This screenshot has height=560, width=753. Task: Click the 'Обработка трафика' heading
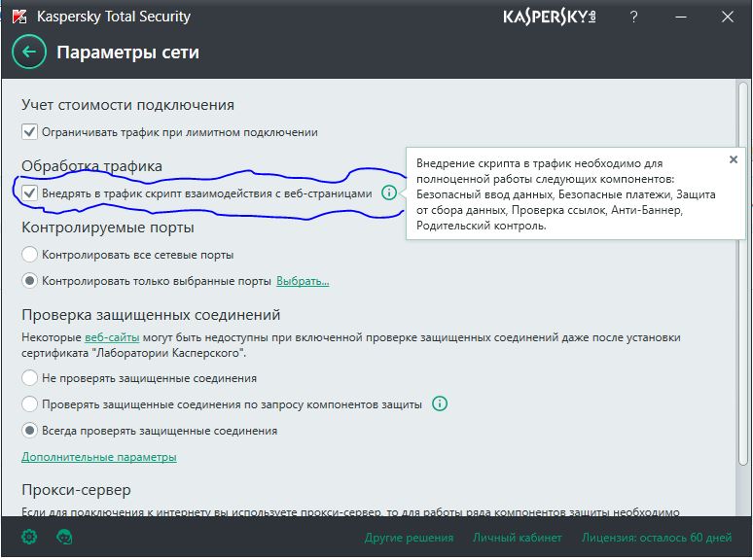(91, 166)
